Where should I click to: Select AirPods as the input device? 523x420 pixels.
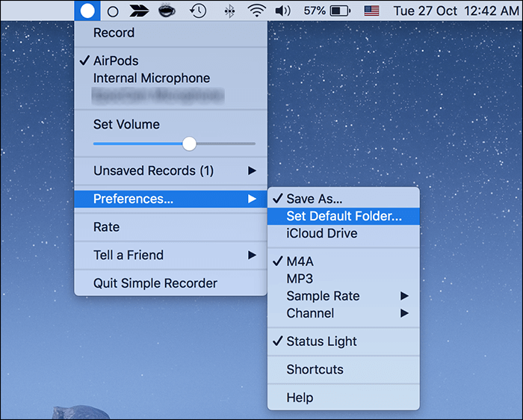click(x=116, y=61)
